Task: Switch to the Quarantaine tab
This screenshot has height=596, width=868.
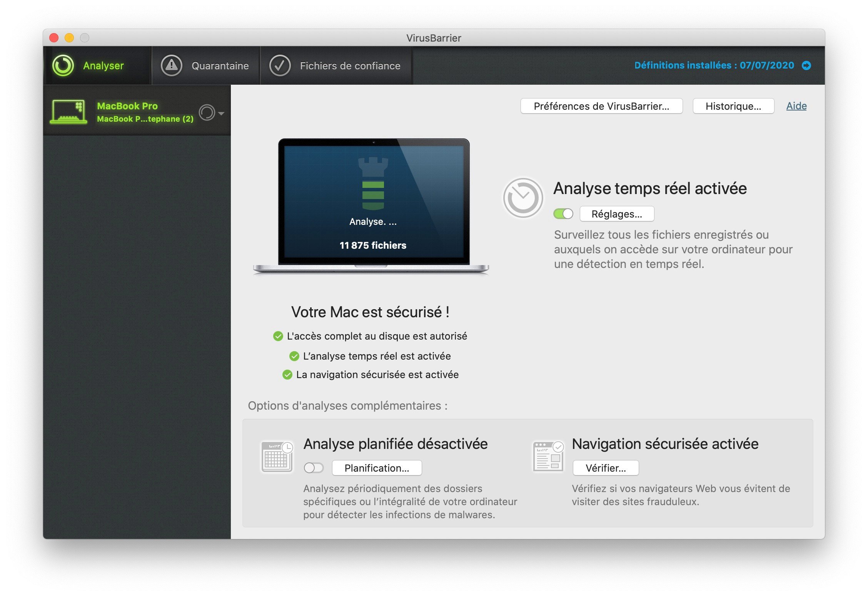Action: pyautogui.click(x=220, y=65)
